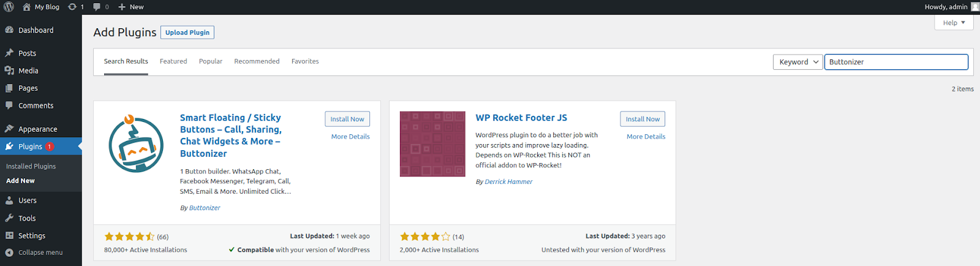This screenshot has height=266, width=980.
Task: Switch to Recommended tab
Action: (x=257, y=61)
